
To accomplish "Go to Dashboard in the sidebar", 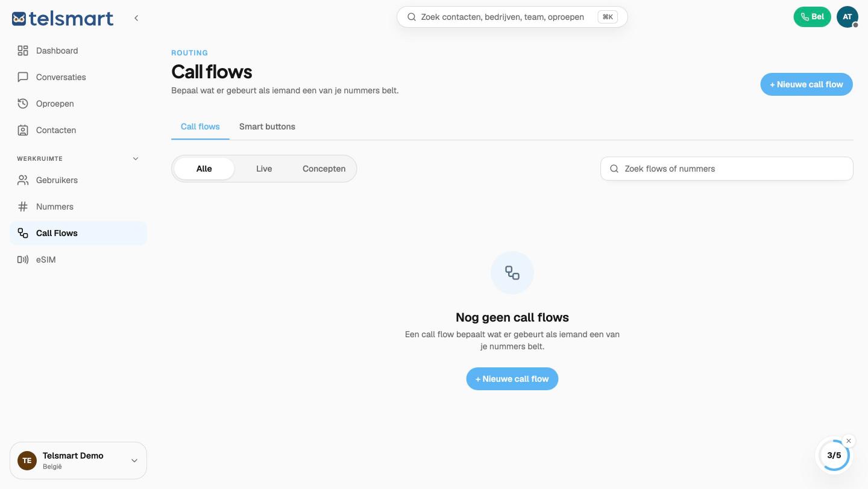I will click(x=78, y=51).
